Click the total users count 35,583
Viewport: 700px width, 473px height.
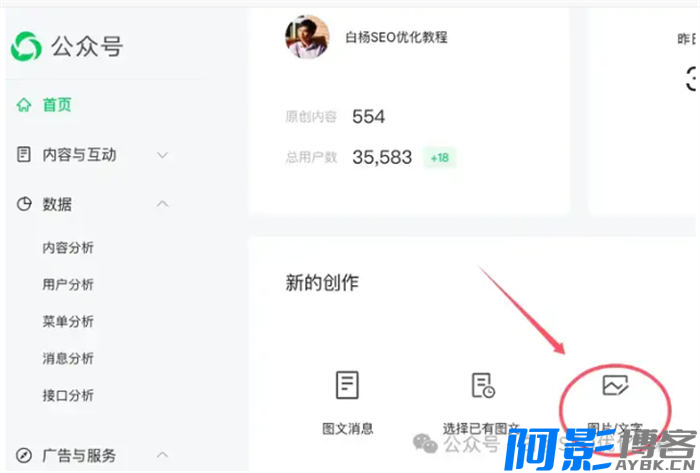382,157
